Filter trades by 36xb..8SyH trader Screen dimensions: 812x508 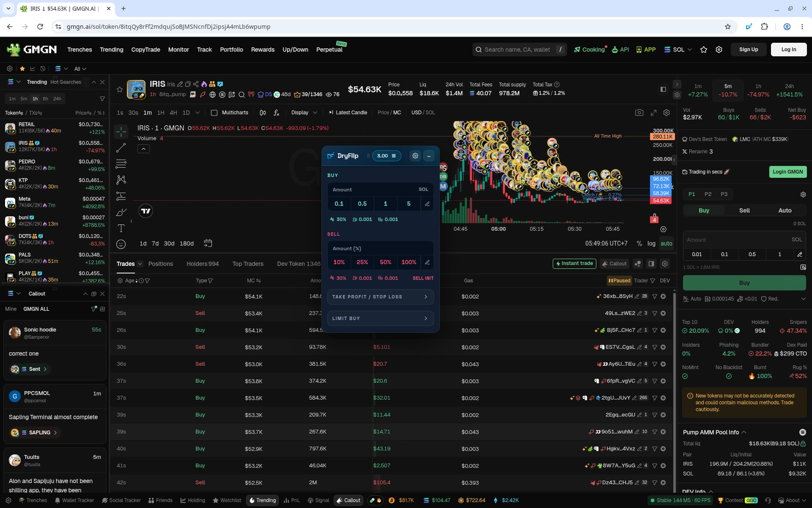point(655,296)
